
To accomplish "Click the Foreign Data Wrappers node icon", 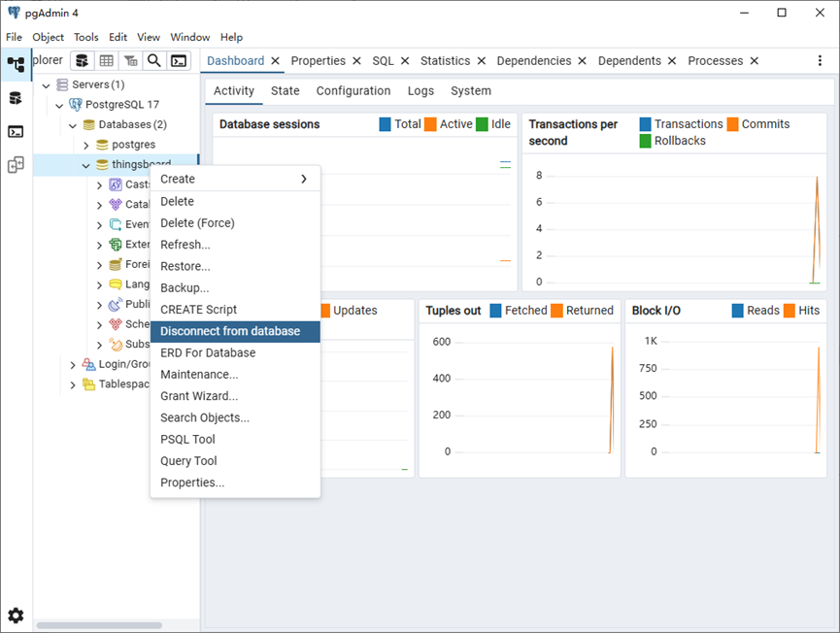I will click(x=116, y=264).
